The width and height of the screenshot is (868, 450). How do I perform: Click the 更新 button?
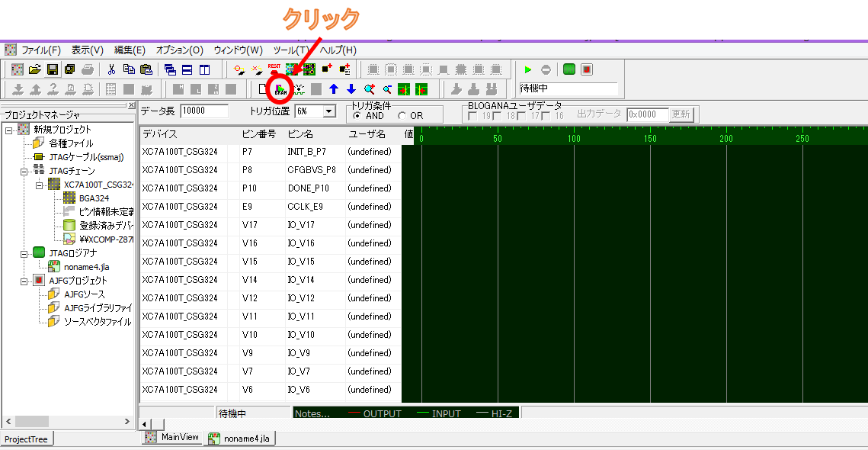click(681, 115)
